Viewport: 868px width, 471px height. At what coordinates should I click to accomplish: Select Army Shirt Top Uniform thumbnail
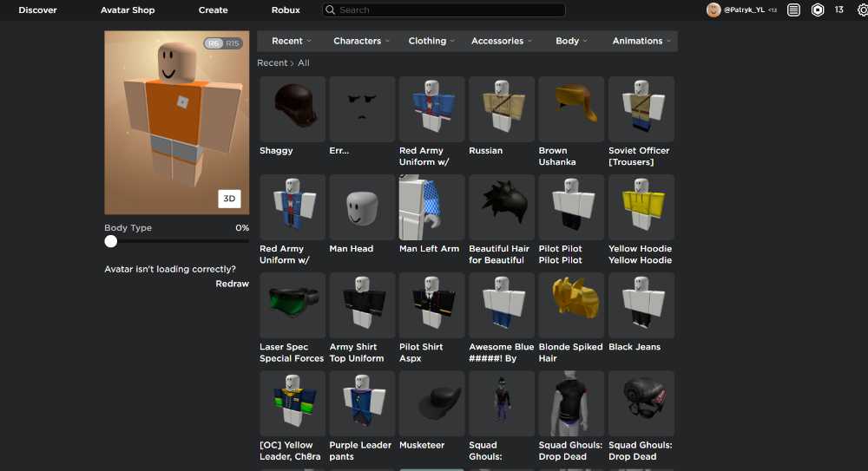click(x=362, y=305)
